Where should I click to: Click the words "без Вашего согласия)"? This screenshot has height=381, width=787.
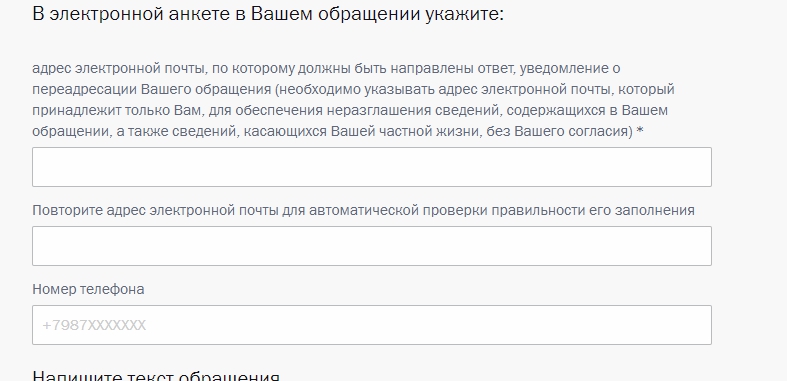click(x=560, y=132)
